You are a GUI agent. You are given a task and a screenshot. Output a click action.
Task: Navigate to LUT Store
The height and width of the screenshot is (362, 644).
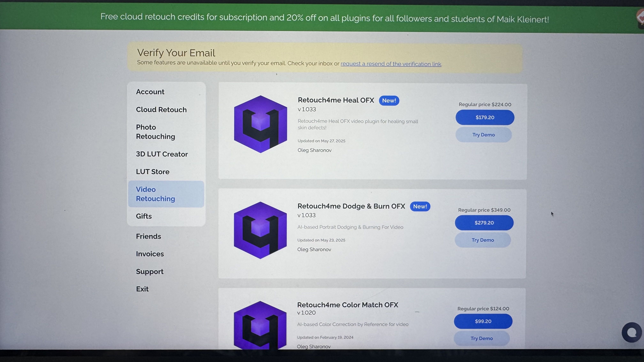click(153, 172)
